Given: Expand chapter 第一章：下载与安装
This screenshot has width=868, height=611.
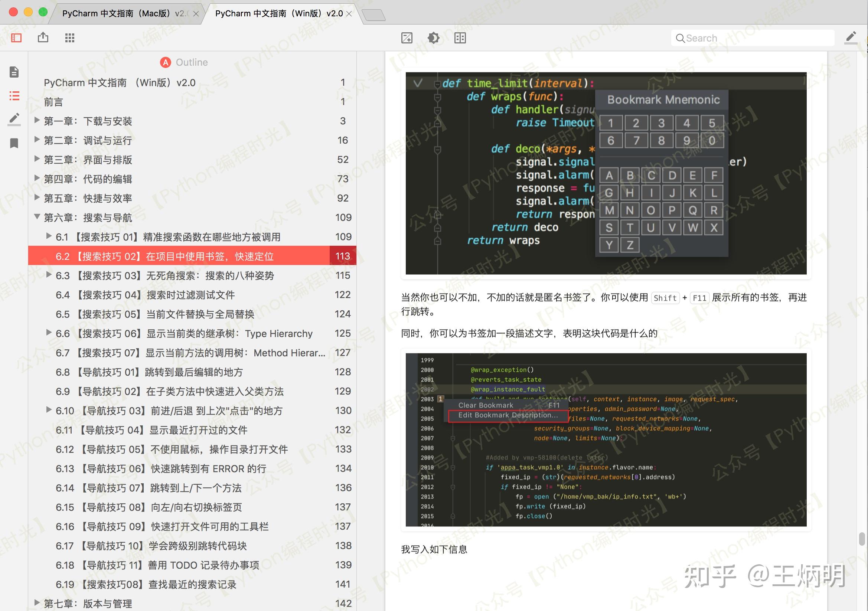Looking at the screenshot, I should 36,121.
